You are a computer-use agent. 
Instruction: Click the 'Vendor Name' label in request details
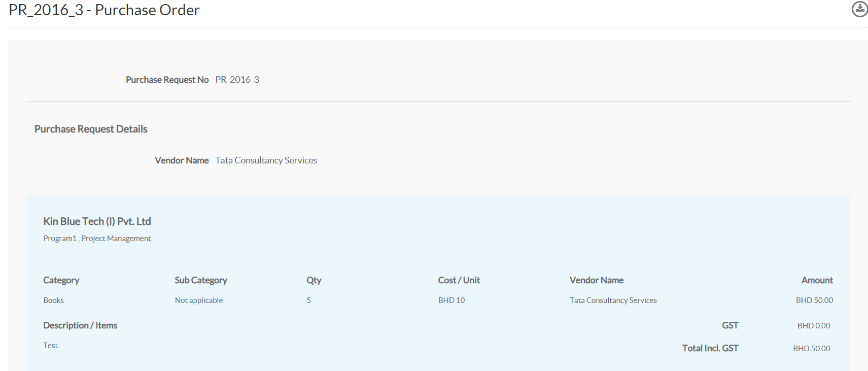tap(182, 160)
